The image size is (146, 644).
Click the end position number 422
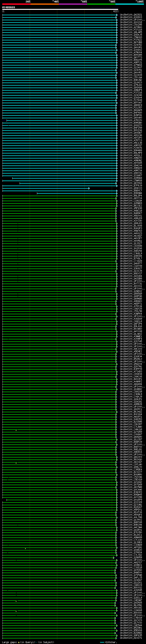point(115,11)
